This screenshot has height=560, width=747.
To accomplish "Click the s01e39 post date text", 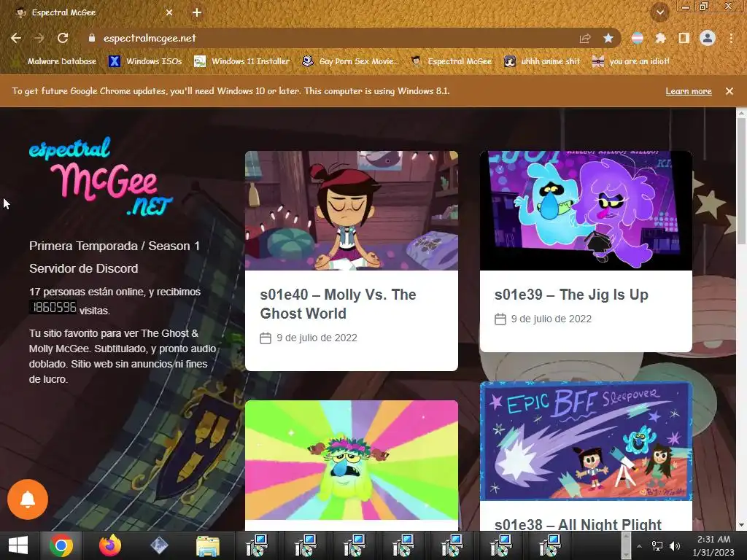I will [551, 319].
